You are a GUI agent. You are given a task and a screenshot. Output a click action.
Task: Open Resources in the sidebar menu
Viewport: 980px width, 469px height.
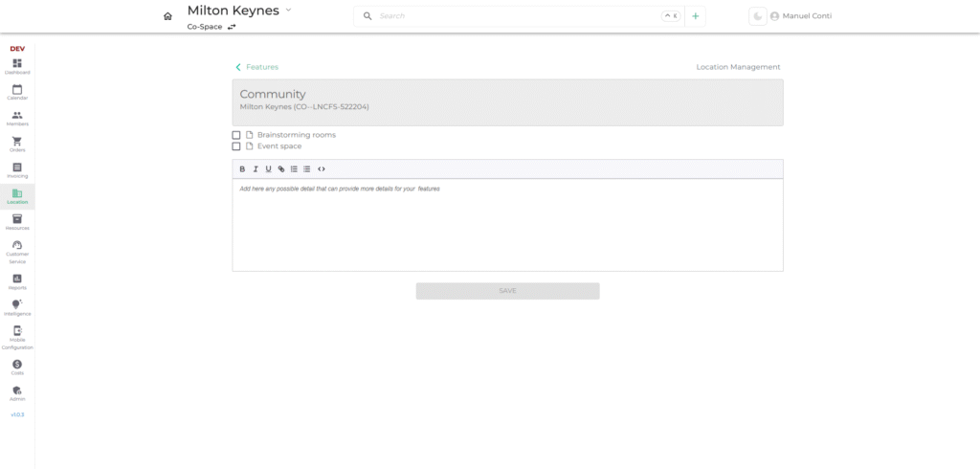(17, 221)
